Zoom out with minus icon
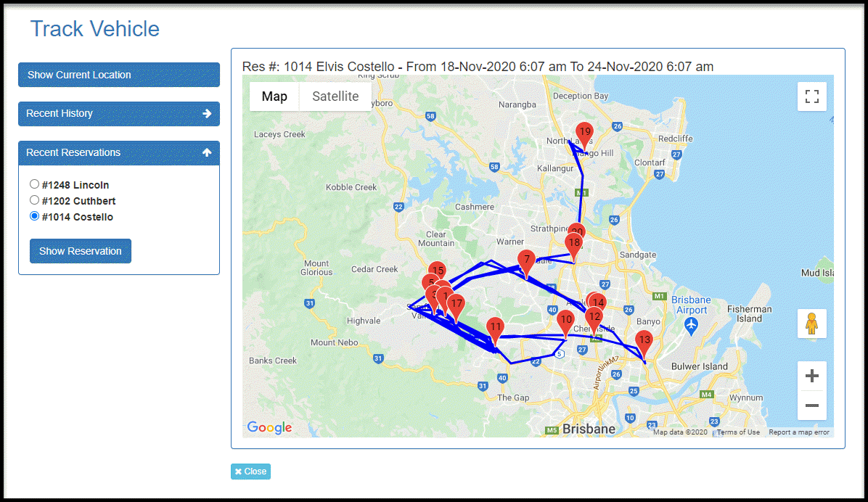The width and height of the screenshot is (868, 502). [x=811, y=405]
